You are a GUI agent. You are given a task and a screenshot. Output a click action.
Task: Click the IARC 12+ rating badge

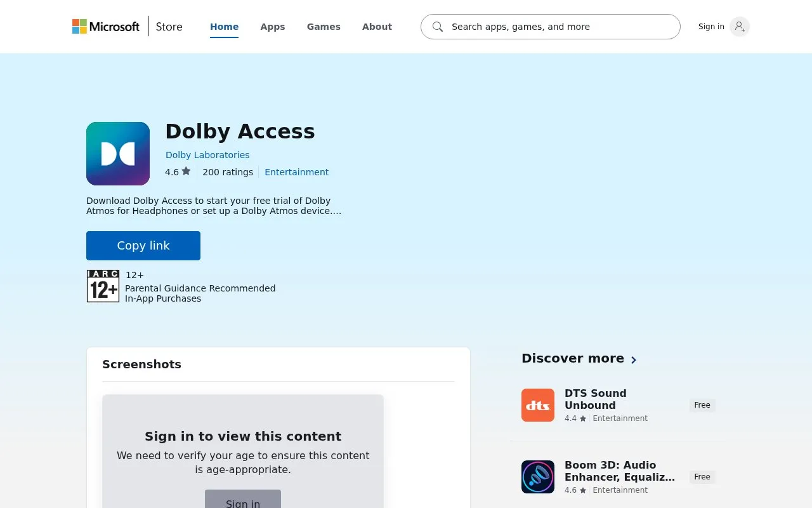click(x=103, y=286)
